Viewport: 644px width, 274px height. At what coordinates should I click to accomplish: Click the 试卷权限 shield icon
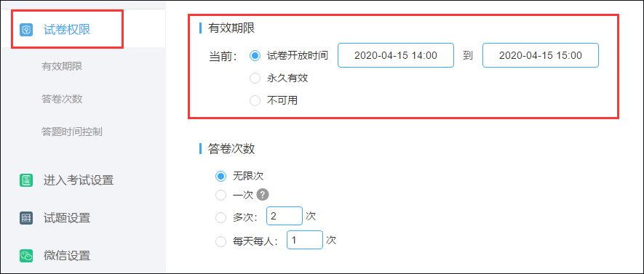point(26,30)
